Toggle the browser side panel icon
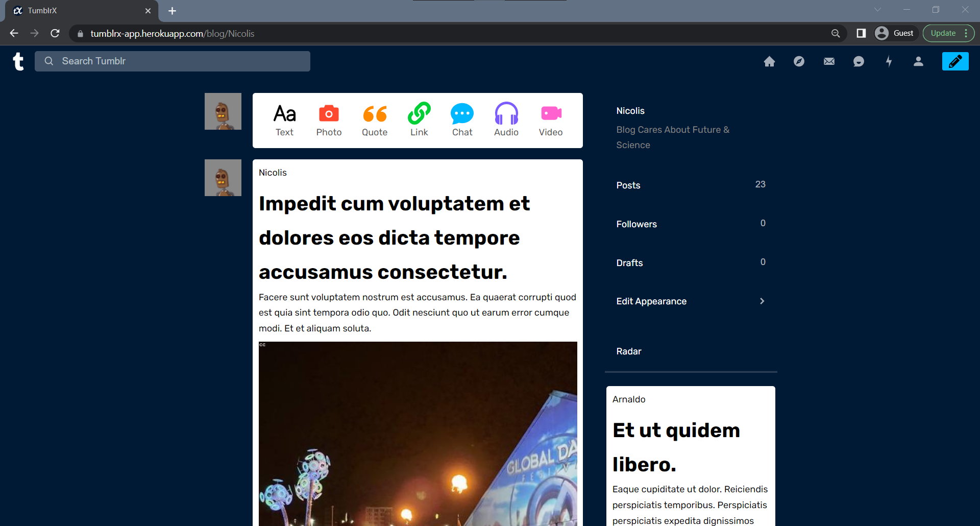This screenshot has width=980, height=526. click(x=861, y=33)
